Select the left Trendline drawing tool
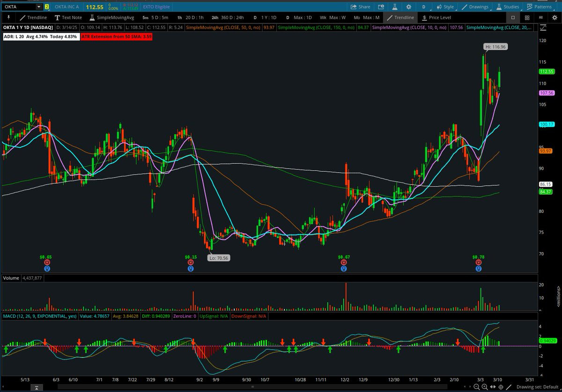This screenshot has width=562, height=392. (34, 18)
